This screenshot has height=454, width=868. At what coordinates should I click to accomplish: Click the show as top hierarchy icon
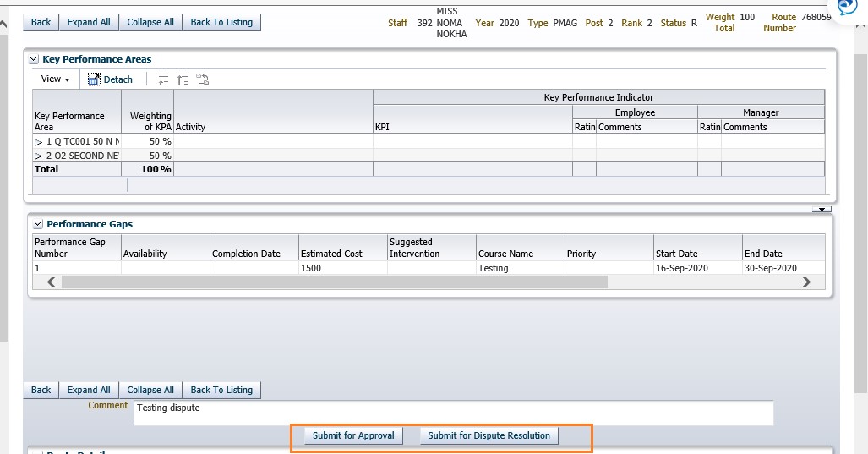pos(202,79)
